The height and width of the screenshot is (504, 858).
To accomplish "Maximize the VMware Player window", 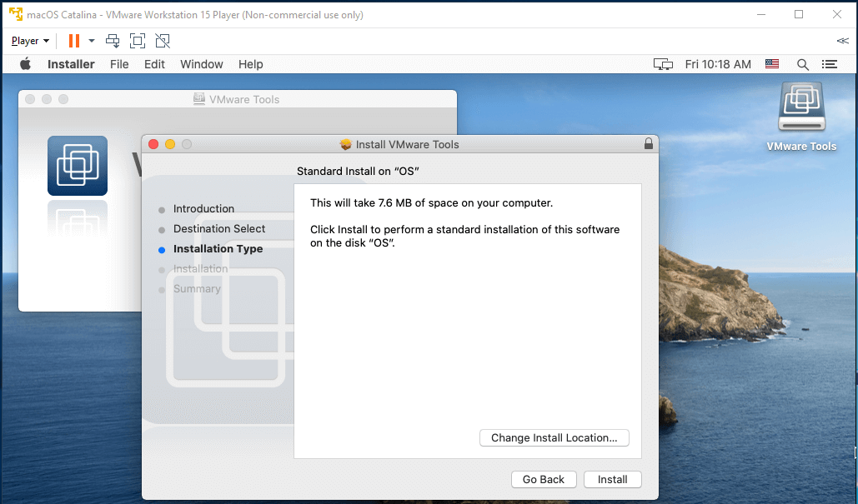I will point(799,14).
